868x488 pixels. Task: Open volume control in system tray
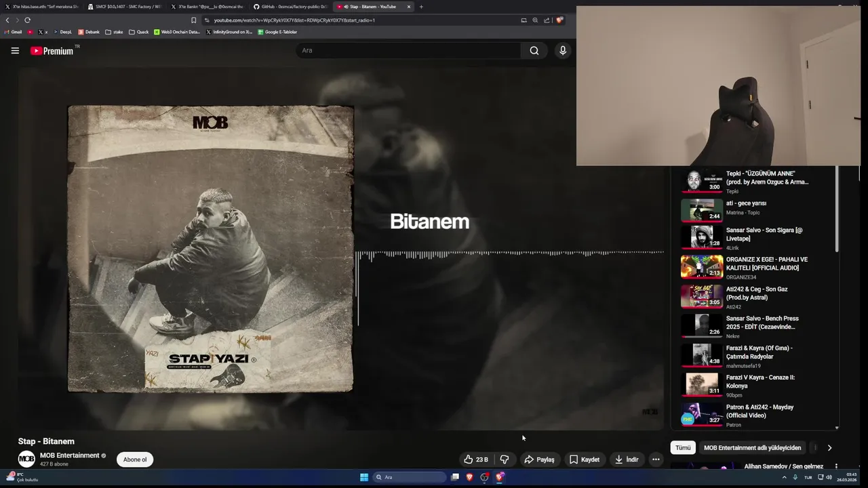(x=829, y=477)
